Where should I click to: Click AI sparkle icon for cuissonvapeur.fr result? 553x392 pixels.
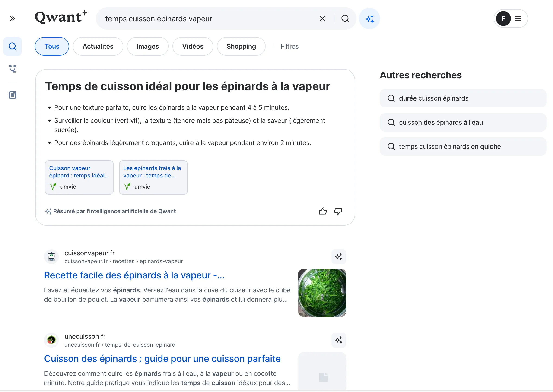[x=339, y=257]
